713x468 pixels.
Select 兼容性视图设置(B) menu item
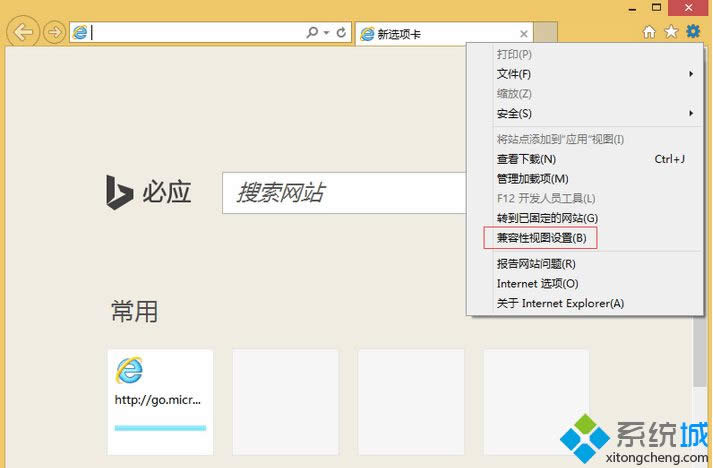[x=540, y=238]
